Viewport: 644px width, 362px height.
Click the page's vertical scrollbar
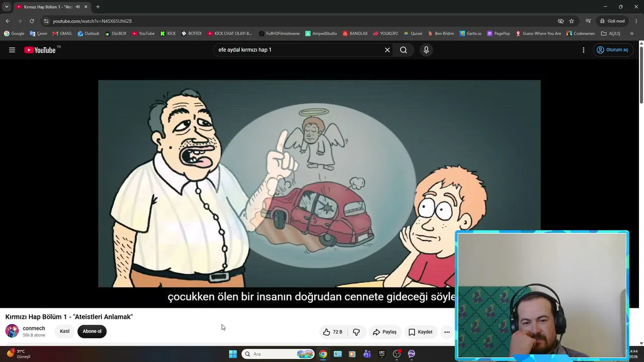click(641, 75)
